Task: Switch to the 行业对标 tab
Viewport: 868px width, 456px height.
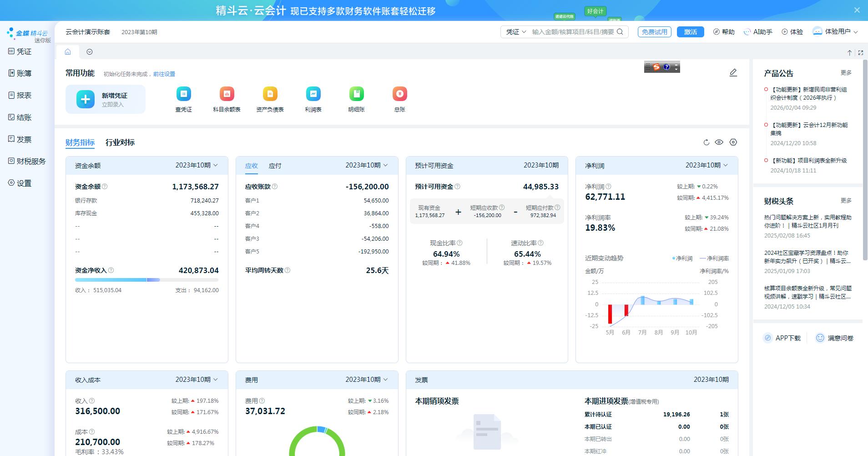Action: [x=120, y=142]
